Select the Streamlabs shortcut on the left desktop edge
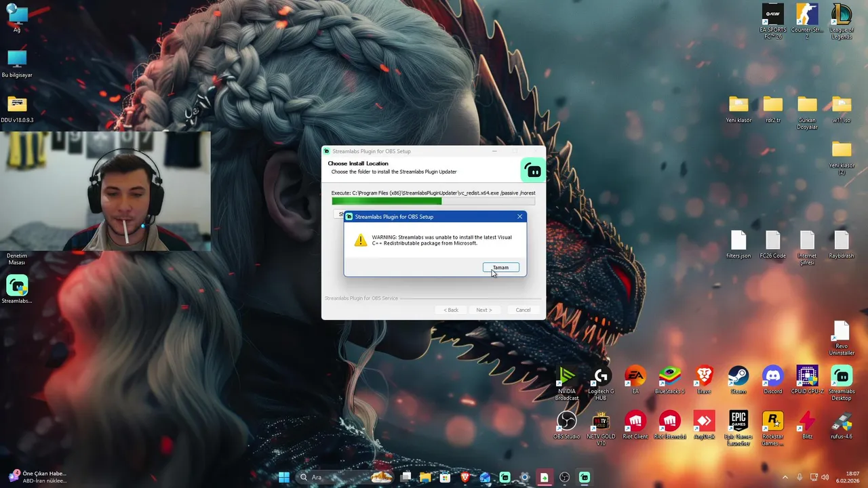The height and width of the screenshot is (488, 868). point(17,290)
